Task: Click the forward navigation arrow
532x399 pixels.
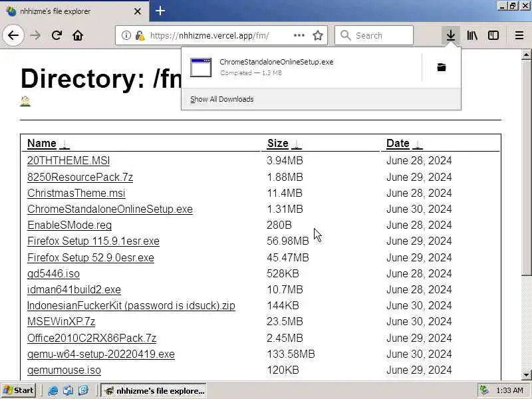Action: coord(35,35)
